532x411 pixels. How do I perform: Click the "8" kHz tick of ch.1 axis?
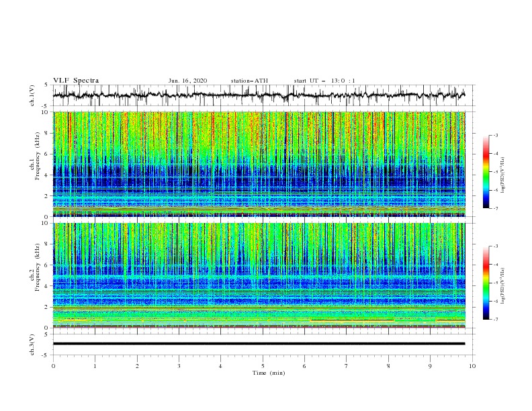(46, 133)
